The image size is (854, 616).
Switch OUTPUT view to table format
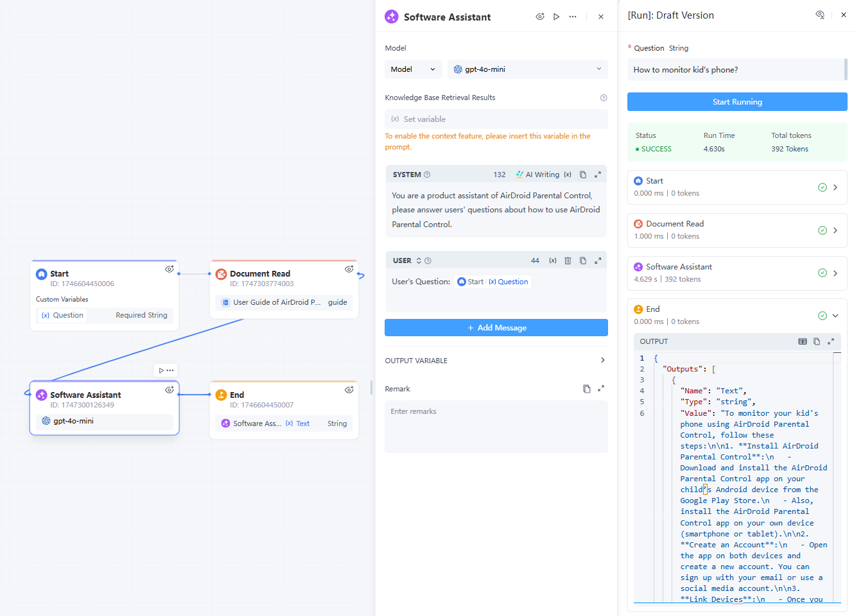click(x=803, y=341)
